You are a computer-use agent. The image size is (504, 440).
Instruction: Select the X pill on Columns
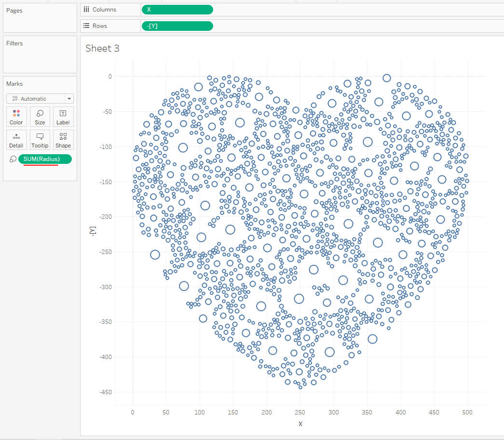[177, 10]
